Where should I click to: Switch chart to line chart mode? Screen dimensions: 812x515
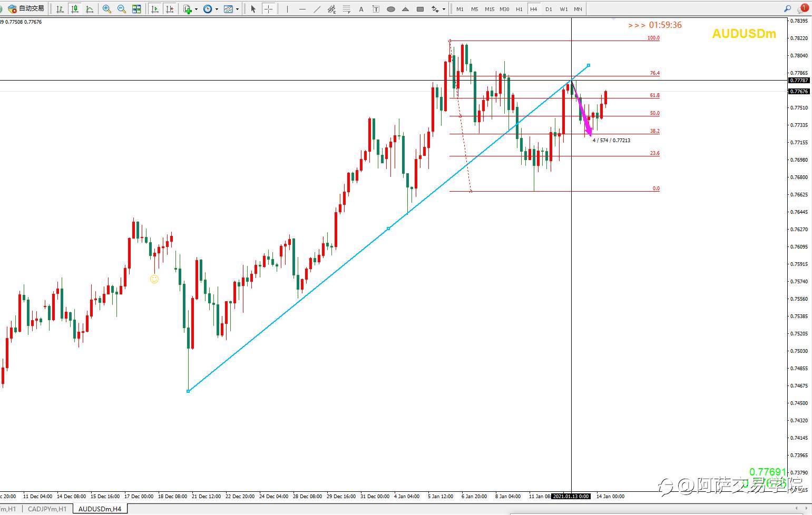pyautogui.click(x=90, y=9)
